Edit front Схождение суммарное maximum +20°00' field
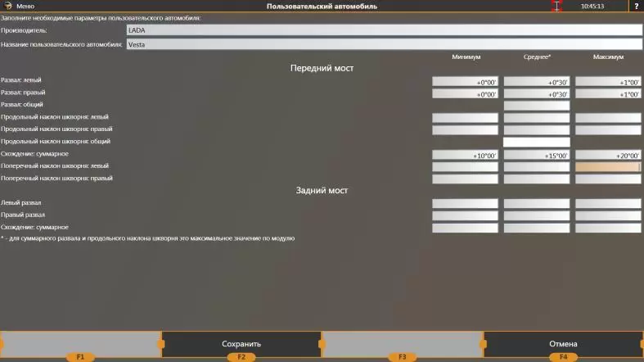The width and height of the screenshot is (644, 362). click(608, 155)
